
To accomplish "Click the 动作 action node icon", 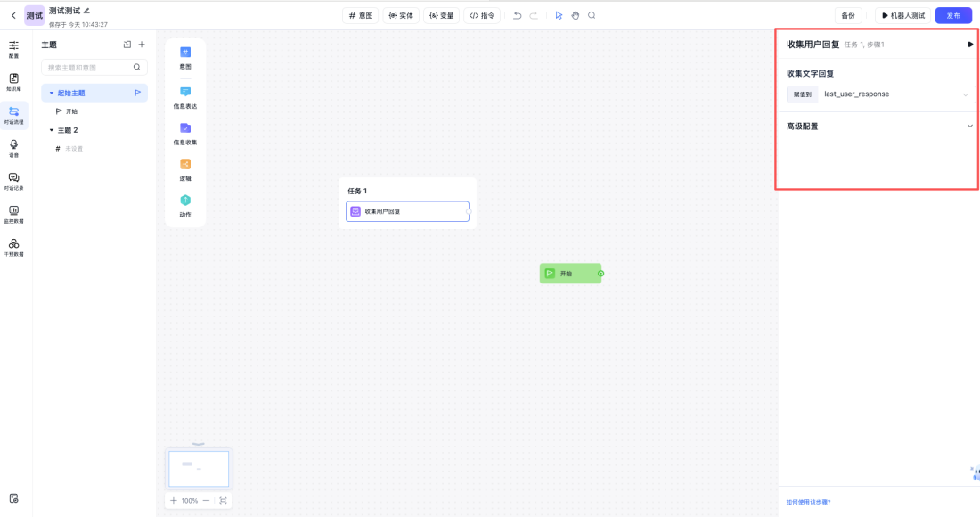I will click(x=185, y=201).
